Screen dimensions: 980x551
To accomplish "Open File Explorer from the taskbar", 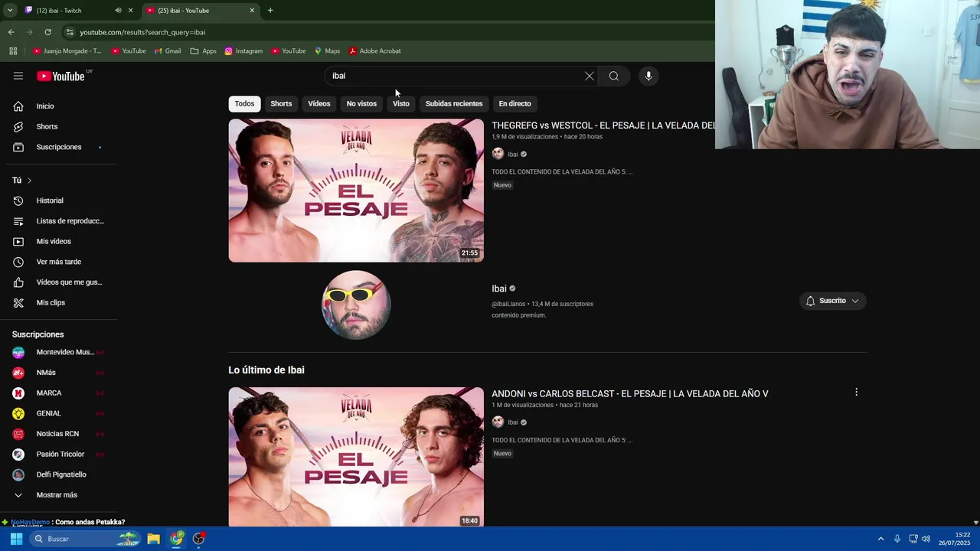I will 153,539.
